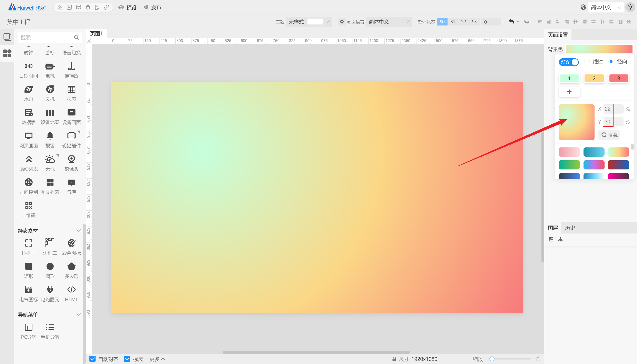
Task: Open the components panel in left sidebar
Action: tap(7, 53)
